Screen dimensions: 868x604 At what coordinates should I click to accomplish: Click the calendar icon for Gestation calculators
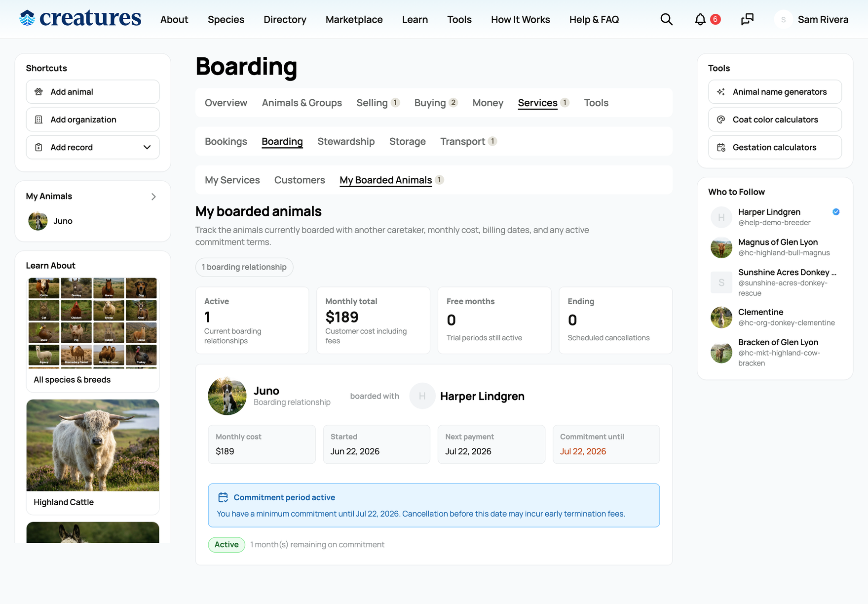721,147
